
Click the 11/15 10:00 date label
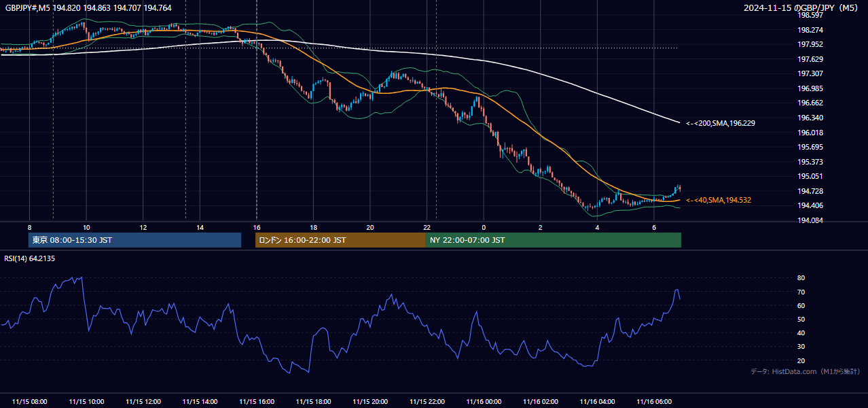(86, 402)
